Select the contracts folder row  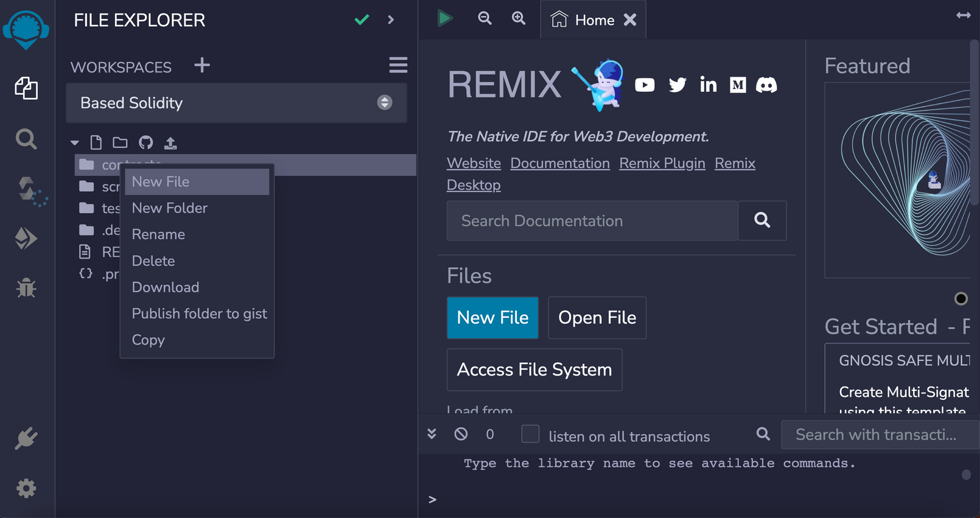click(x=245, y=165)
